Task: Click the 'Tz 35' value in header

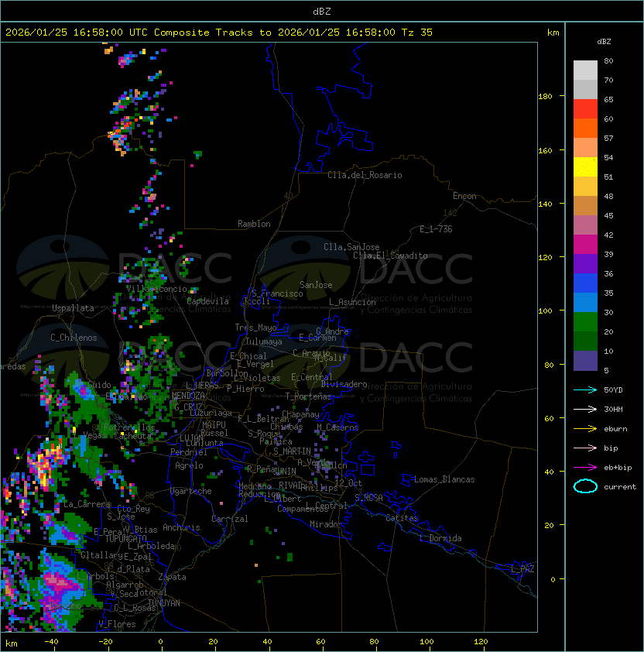Action: click(x=417, y=33)
